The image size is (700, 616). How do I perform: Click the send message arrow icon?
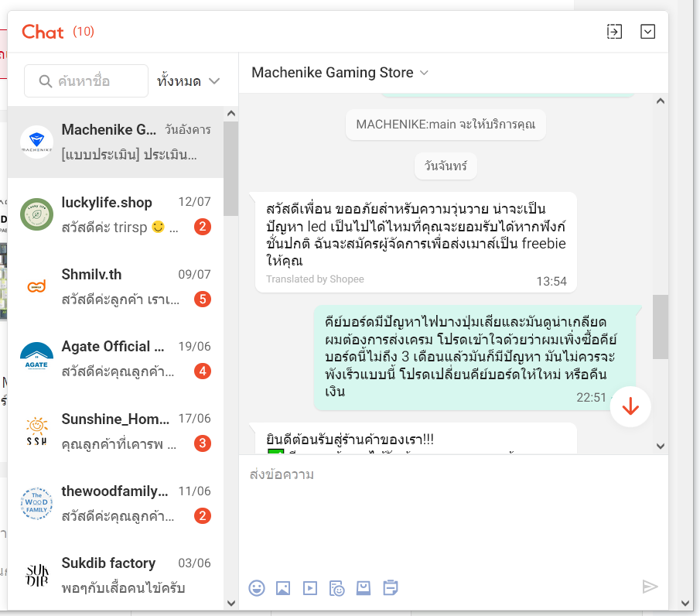click(x=650, y=587)
